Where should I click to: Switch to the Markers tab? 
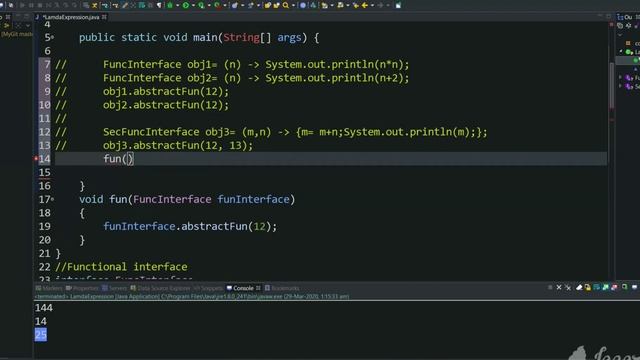pos(49,288)
